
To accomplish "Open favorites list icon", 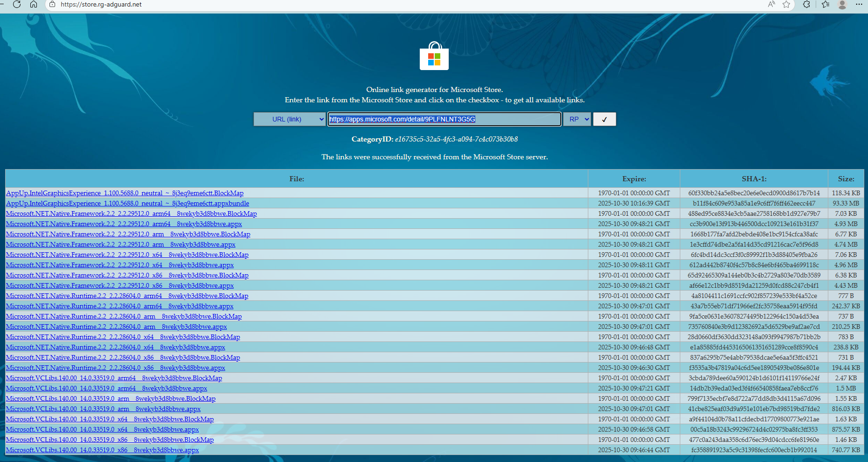I will click(x=826, y=4).
